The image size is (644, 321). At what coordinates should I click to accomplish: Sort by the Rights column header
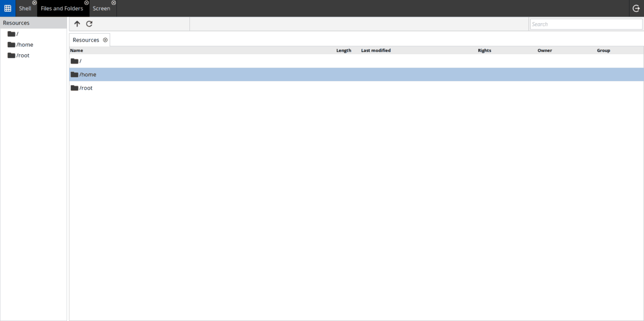[x=485, y=50]
